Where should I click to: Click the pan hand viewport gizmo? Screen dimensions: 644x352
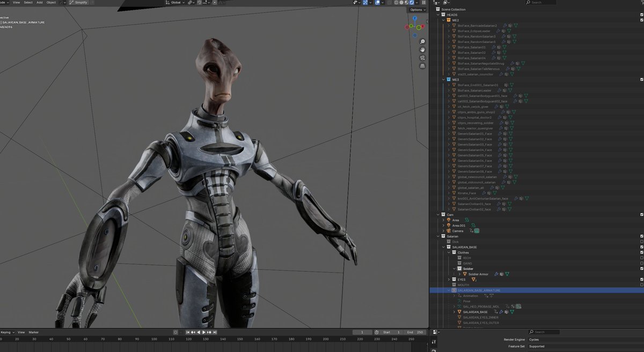pyautogui.click(x=422, y=49)
